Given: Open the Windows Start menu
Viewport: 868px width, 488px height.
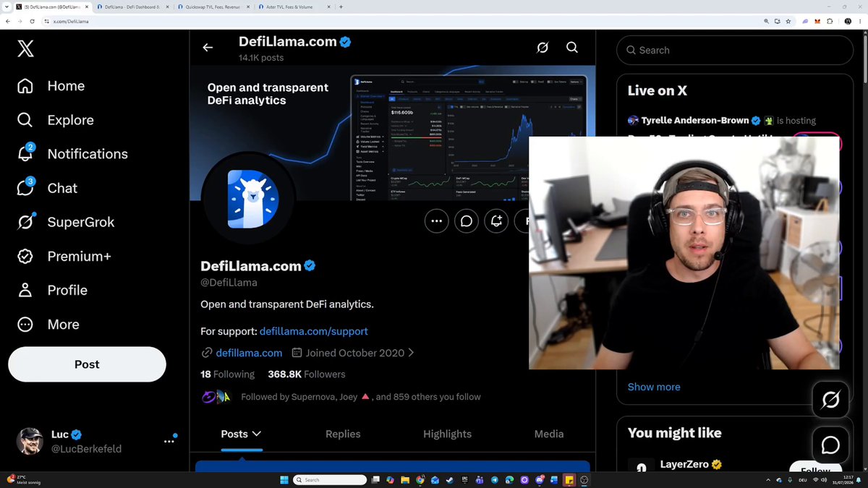Looking at the screenshot, I should [284, 480].
